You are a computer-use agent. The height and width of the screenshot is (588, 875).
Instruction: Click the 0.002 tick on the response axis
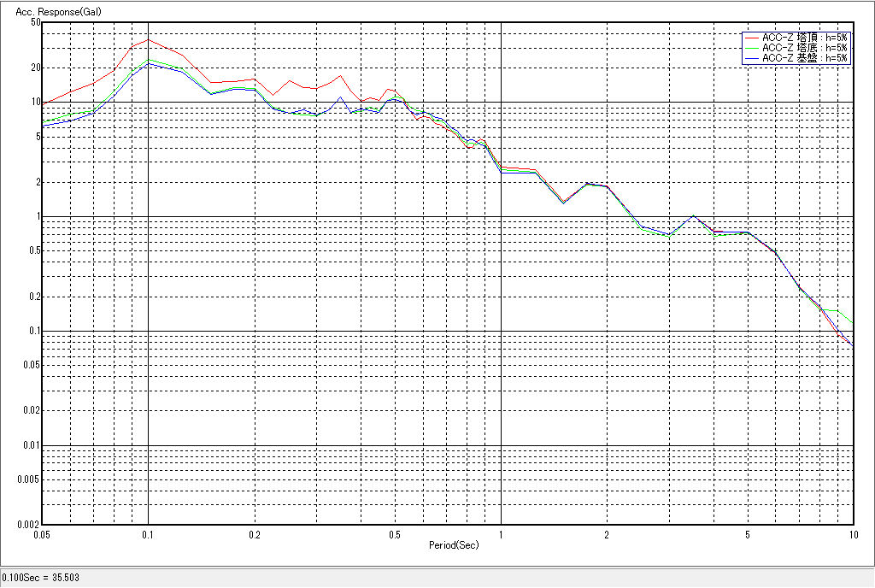(27, 524)
